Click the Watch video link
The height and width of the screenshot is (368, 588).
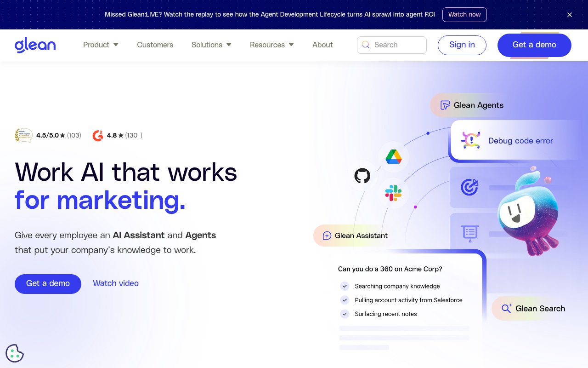(116, 283)
